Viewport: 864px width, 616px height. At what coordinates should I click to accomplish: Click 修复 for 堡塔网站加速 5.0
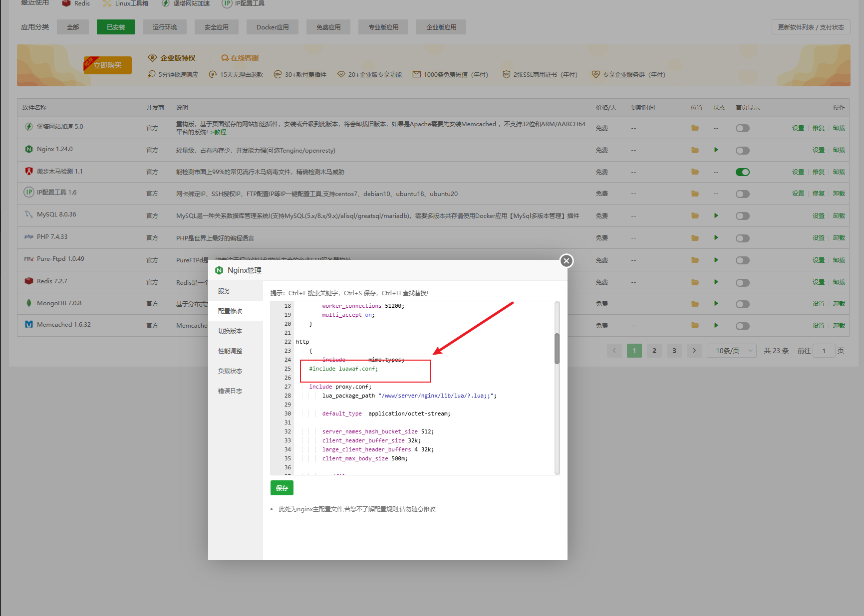click(819, 128)
